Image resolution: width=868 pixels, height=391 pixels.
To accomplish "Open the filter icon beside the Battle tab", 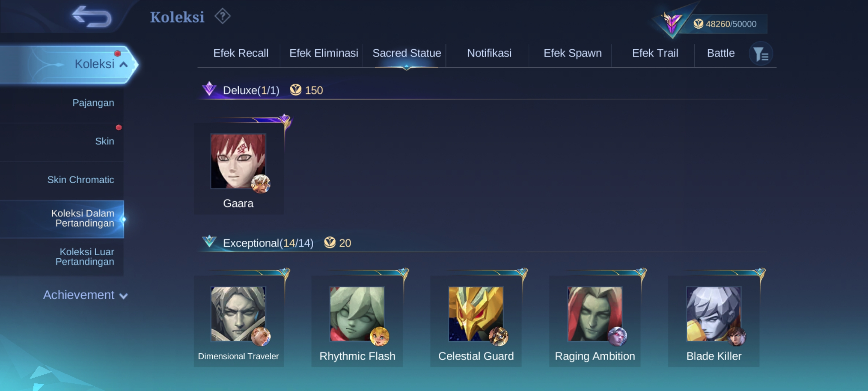I will click(761, 54).
